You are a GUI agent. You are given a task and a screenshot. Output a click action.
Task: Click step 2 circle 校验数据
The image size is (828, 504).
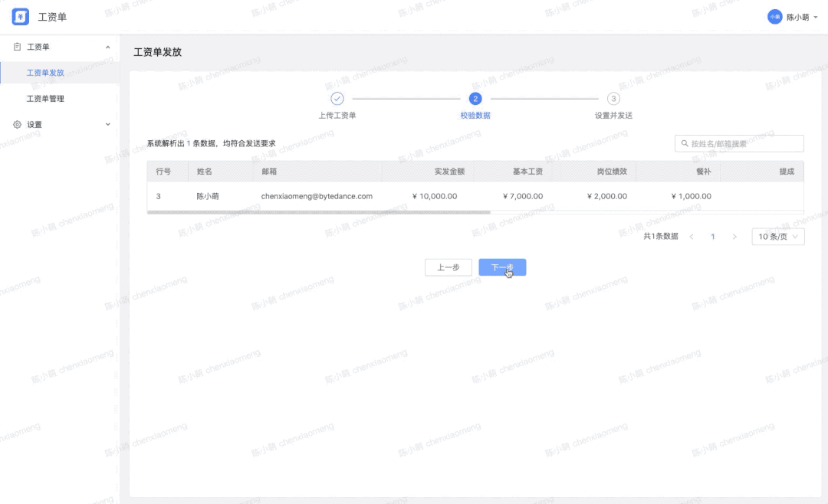tap(475, 99)
